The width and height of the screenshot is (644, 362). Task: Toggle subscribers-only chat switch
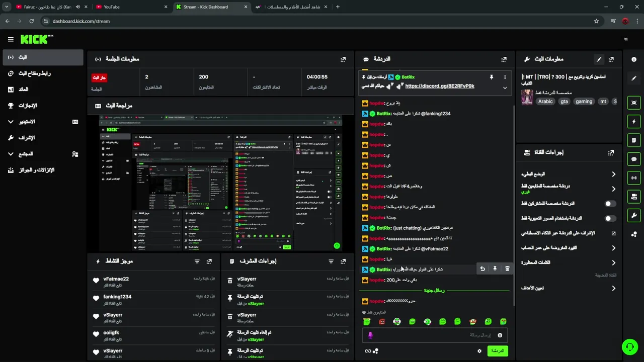point(610,204)
